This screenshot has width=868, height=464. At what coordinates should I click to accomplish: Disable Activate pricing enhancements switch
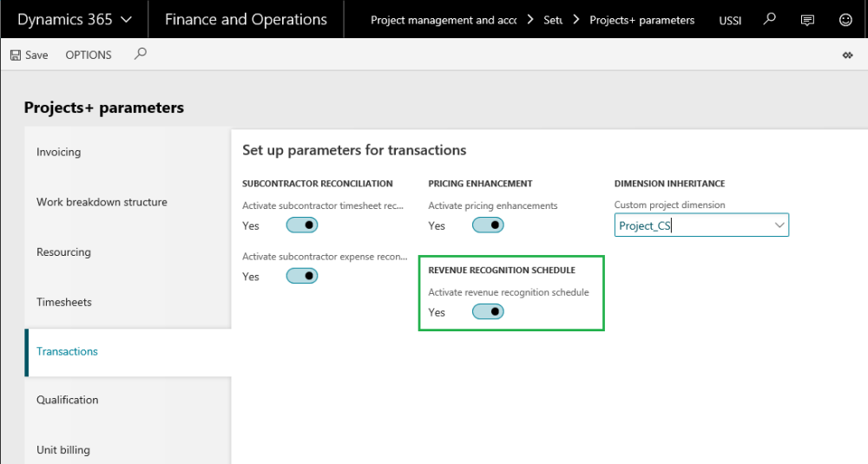488,225
